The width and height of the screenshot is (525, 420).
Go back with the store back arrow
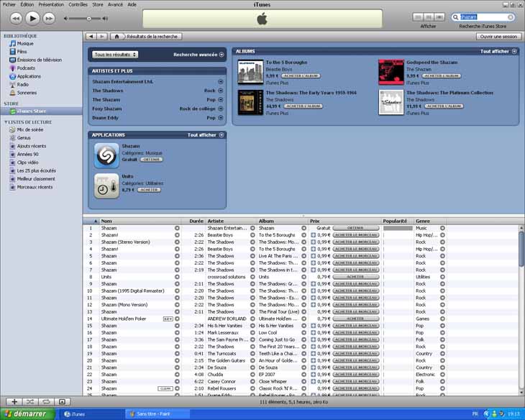coord(91,36)
